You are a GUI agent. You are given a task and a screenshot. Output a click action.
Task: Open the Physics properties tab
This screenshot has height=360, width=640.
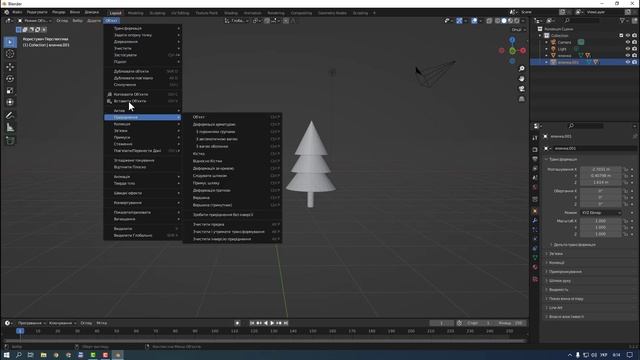click(x=535, y=239)
